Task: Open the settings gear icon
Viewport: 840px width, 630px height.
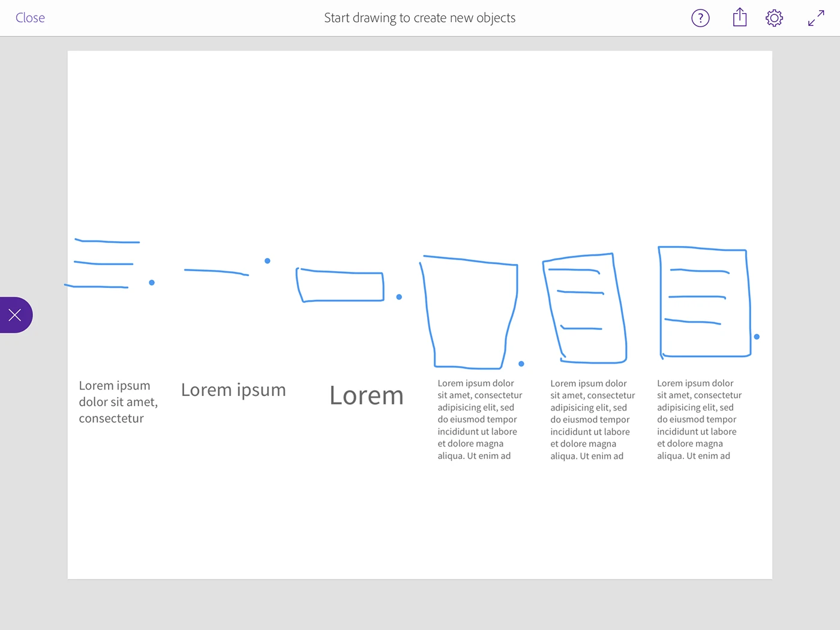Action: click(x=774, y=18)
